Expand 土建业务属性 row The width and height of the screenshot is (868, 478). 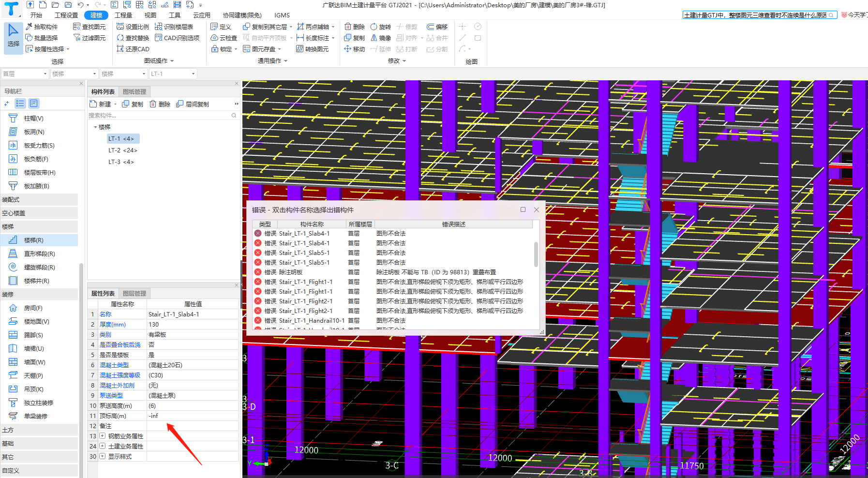click(x=103, y=446)
